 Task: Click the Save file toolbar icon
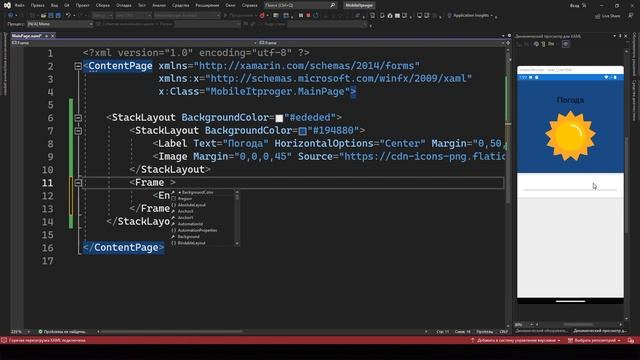click(51, 16)
